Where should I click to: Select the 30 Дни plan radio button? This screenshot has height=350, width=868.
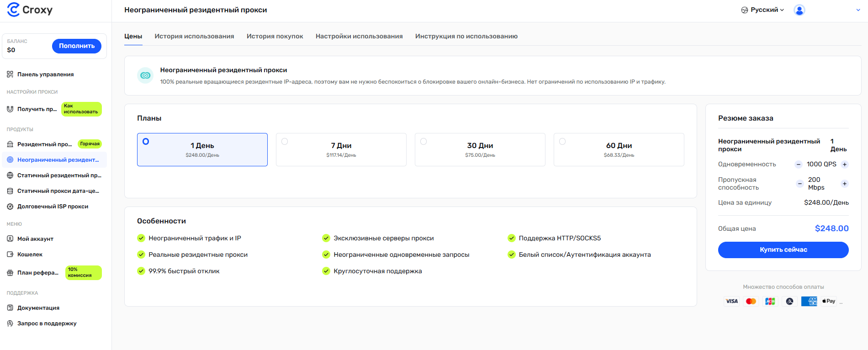[x=423, y=142]
